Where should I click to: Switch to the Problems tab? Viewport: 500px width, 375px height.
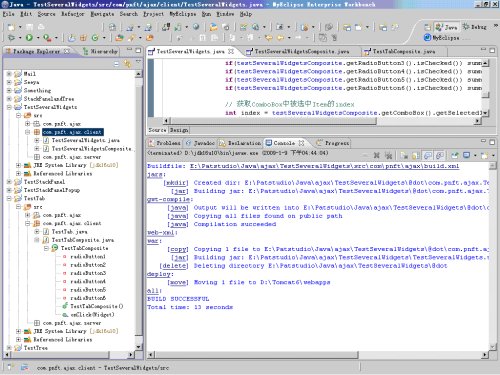(165, 143)
